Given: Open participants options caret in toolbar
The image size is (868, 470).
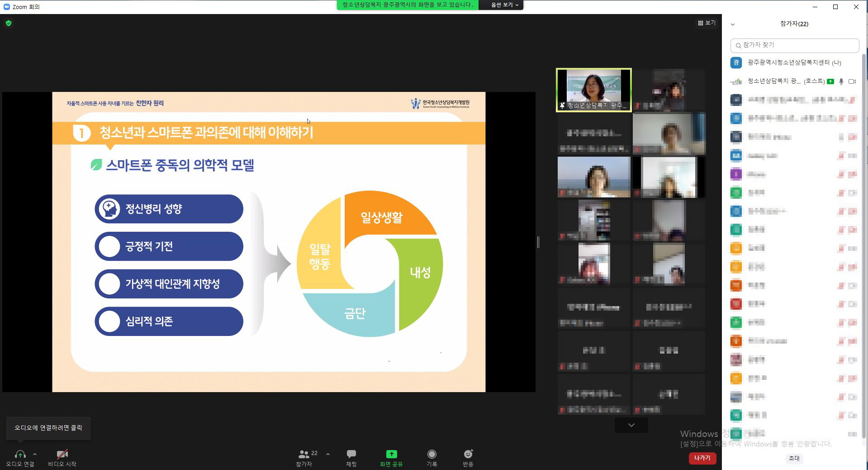Looking at the screenshot, I should pyautogui.click(x=328, y=454).
